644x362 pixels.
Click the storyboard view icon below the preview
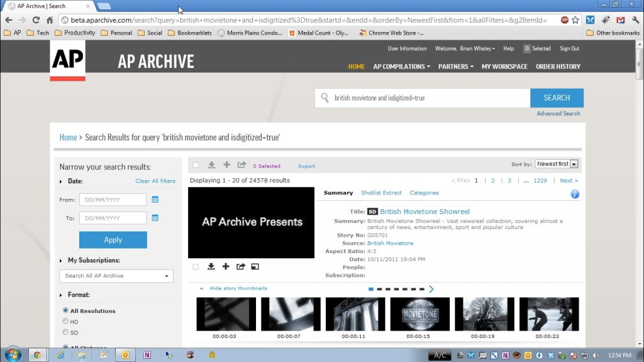click(255, 266)
